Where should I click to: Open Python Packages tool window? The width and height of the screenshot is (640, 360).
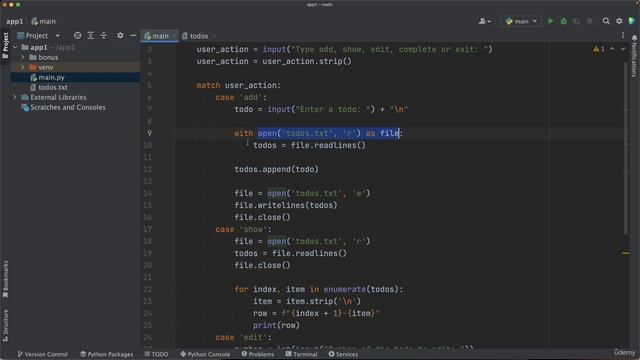pyautogui.click(x=107, y=354)
